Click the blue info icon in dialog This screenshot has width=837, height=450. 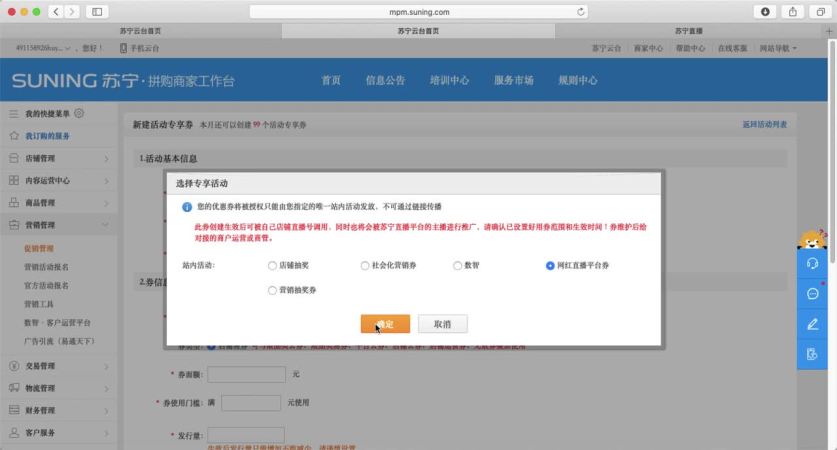[187, 207]
